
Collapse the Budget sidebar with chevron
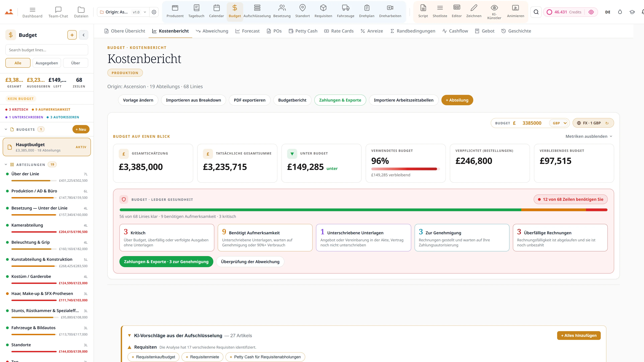pyautogui.click(x=84, y=35)
